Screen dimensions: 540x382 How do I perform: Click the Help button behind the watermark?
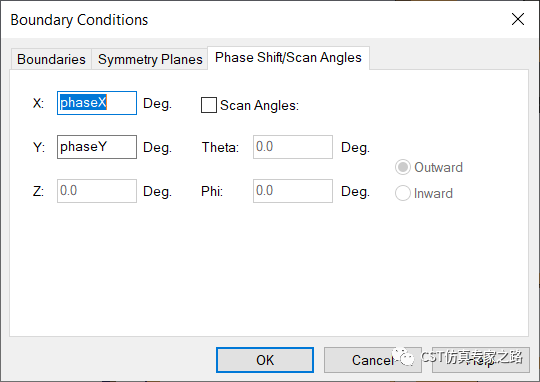(481, 360)
